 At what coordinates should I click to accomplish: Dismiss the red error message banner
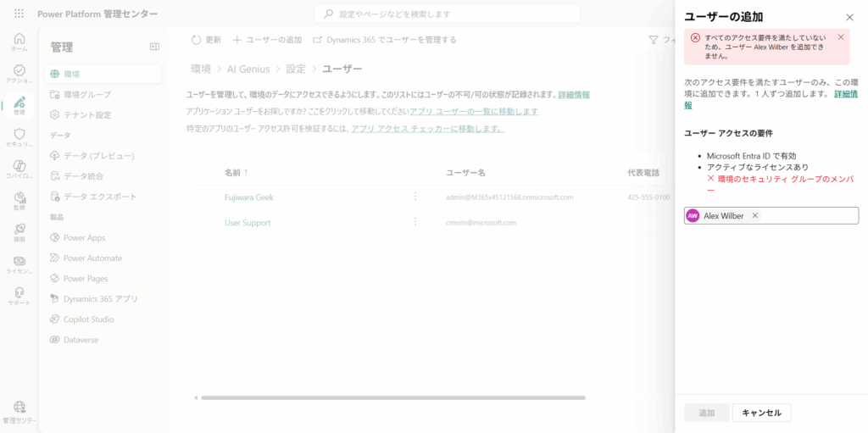[x=841, y=37]
